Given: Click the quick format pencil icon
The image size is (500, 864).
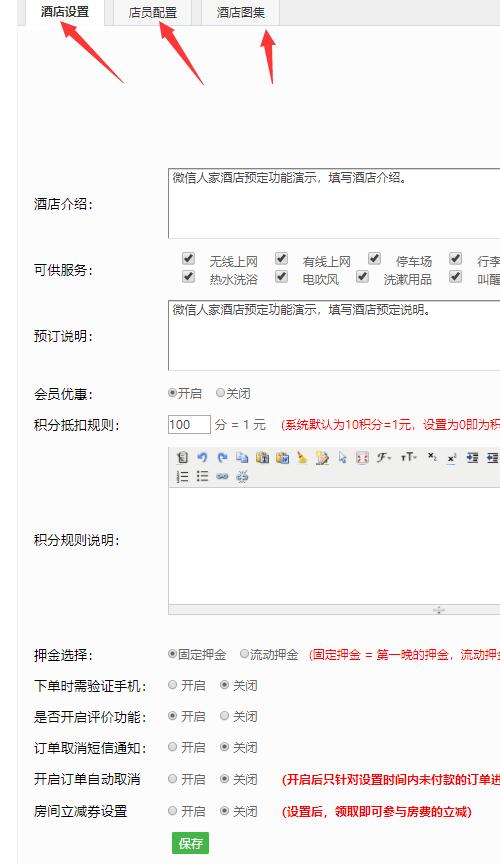Looking at the screenshot, I should pyautogui.click(x=322, y=457).
